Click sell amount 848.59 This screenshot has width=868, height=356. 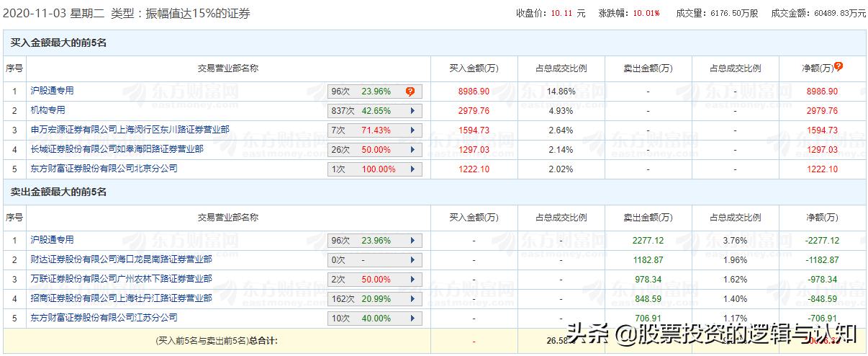tap(648, 299)
